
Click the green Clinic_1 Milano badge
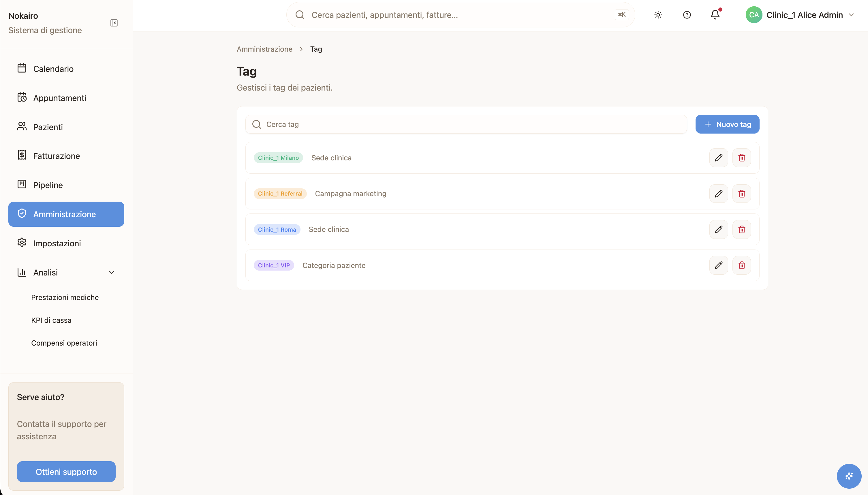[278, 158]
